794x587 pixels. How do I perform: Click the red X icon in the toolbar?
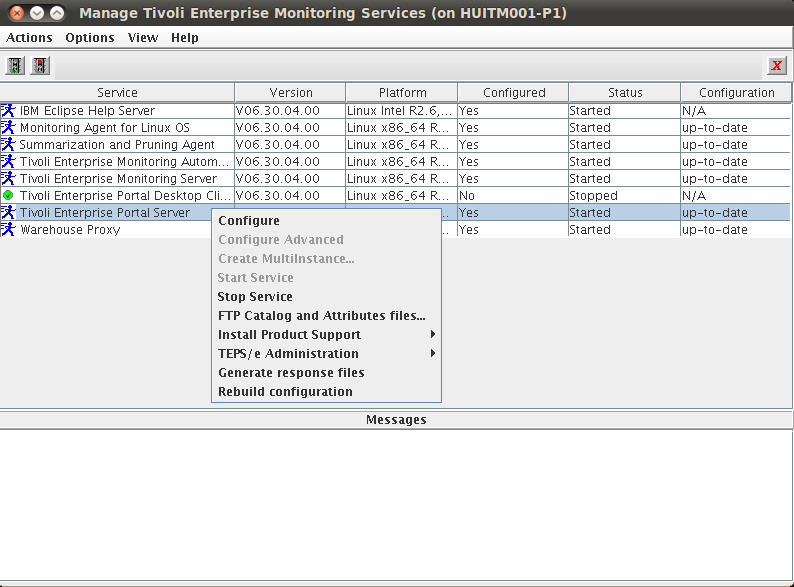[x=777, y=65]
